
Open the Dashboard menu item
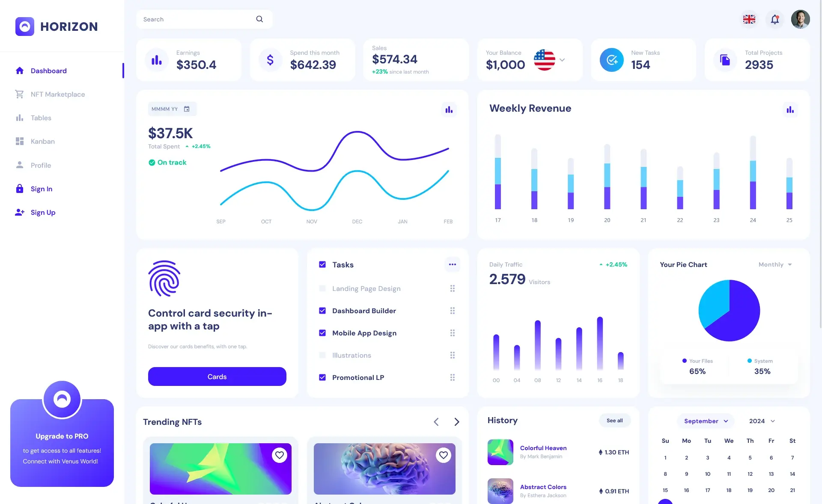pyautogui.click(x=48, y=71)
